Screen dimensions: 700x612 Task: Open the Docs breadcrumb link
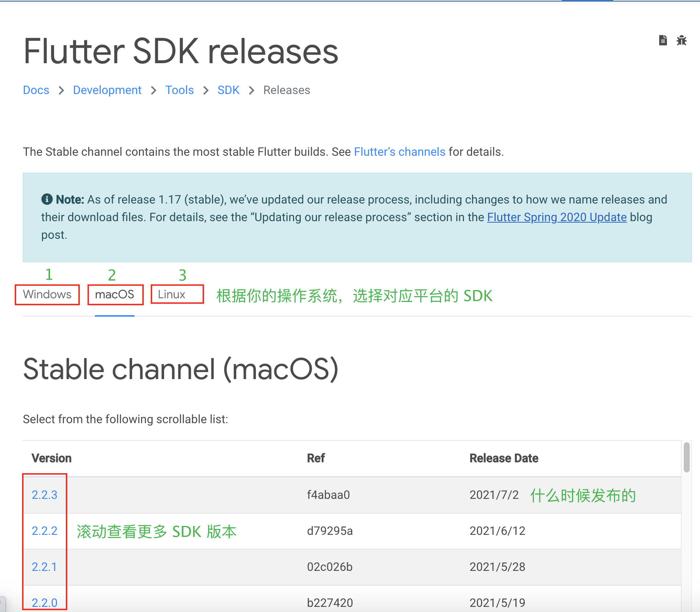tap(36, 90)
